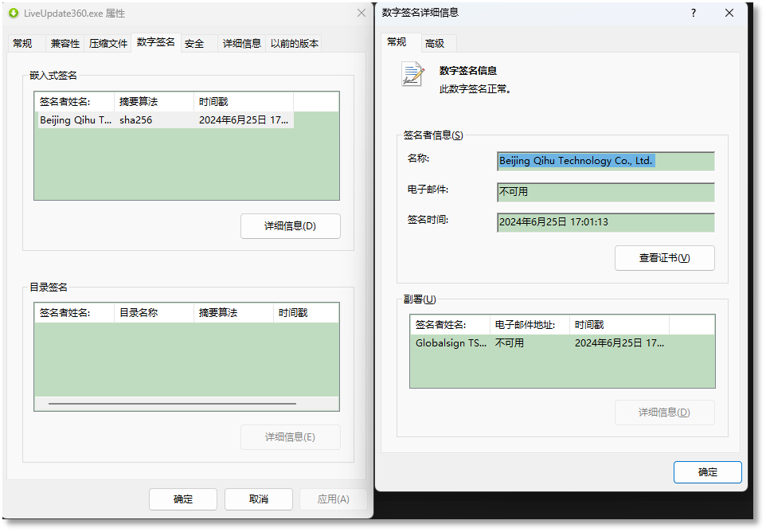Click the sha256 cell in signature list

(x=136, y=120)
